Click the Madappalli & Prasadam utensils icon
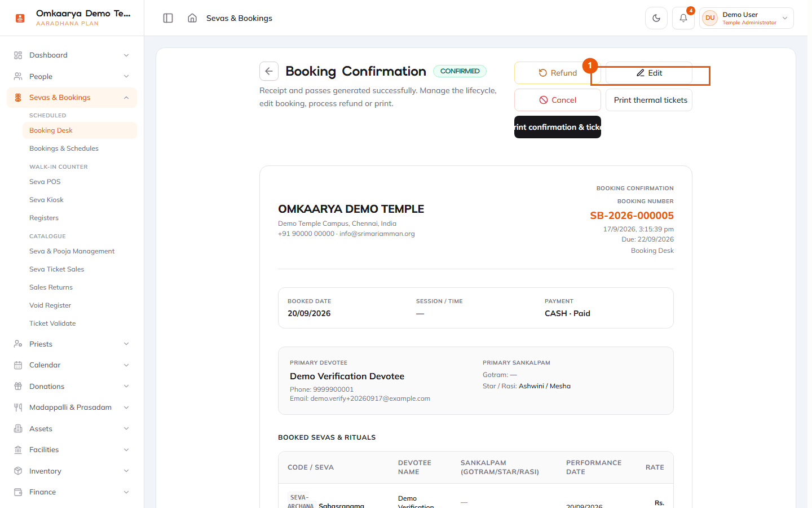This screenshot has height=508, width=812. coord(18,408)
